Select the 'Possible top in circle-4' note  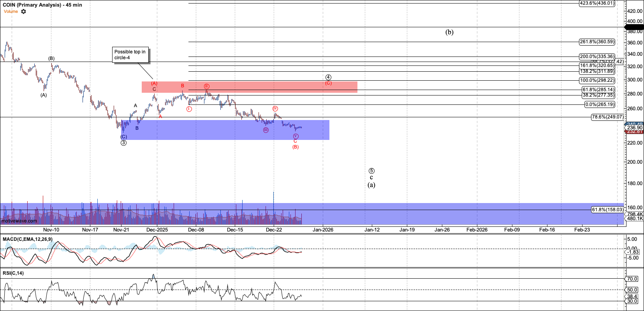pyautogui.click(x=131, y=55)
